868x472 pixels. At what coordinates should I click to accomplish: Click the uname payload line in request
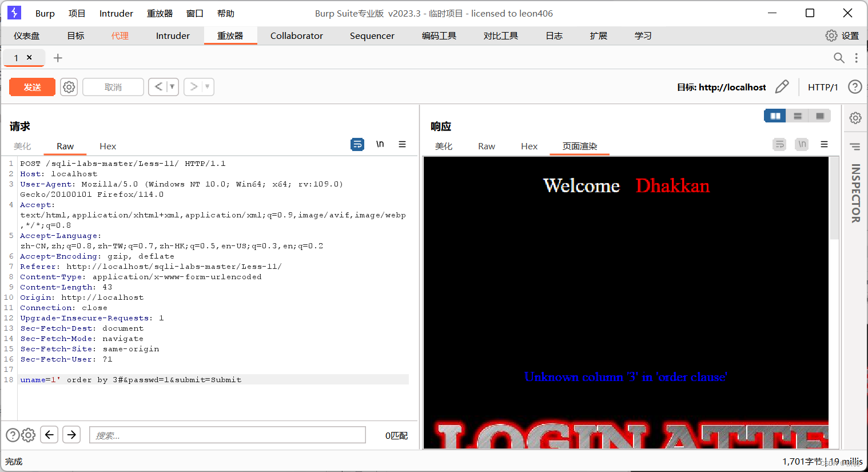pyautogui.click(x=214, y=380)
